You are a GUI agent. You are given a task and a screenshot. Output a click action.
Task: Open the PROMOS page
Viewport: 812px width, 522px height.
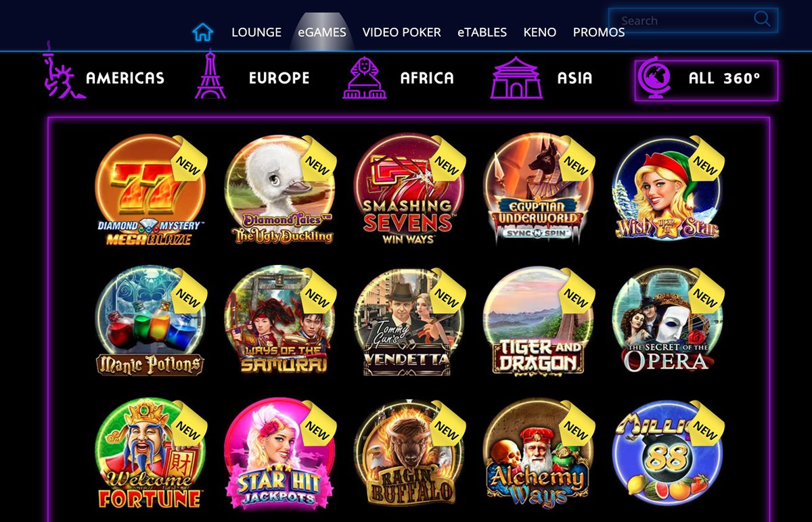point(599,32)
